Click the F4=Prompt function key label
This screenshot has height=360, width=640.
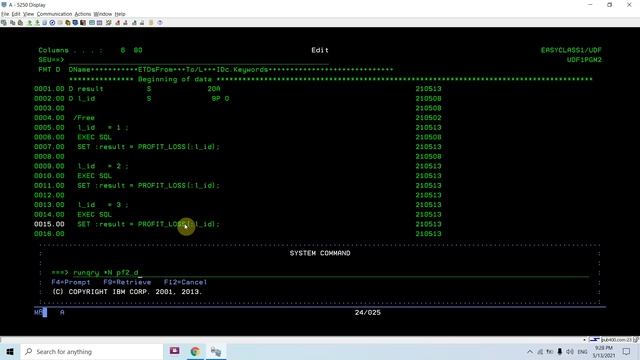tap(71, 282)
